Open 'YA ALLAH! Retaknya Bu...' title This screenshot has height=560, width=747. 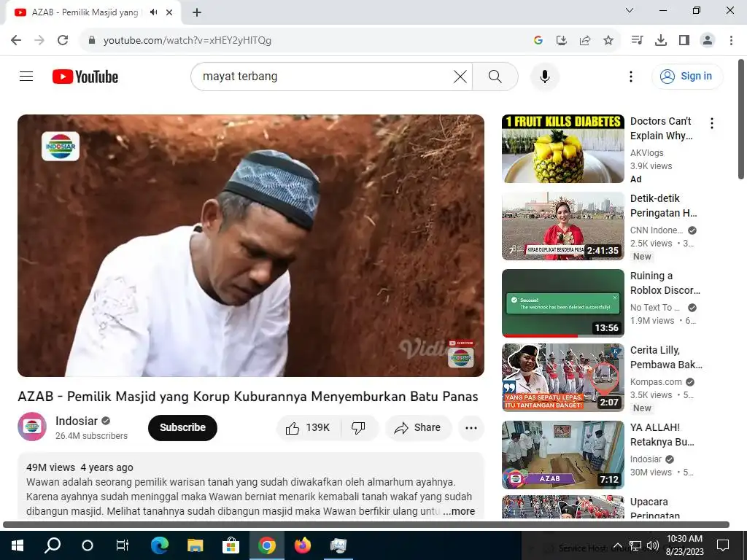coord(662,435)
